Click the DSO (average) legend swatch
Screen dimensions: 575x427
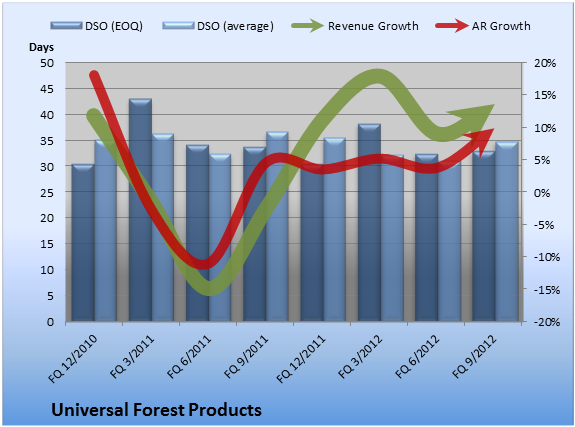point(178,25)
